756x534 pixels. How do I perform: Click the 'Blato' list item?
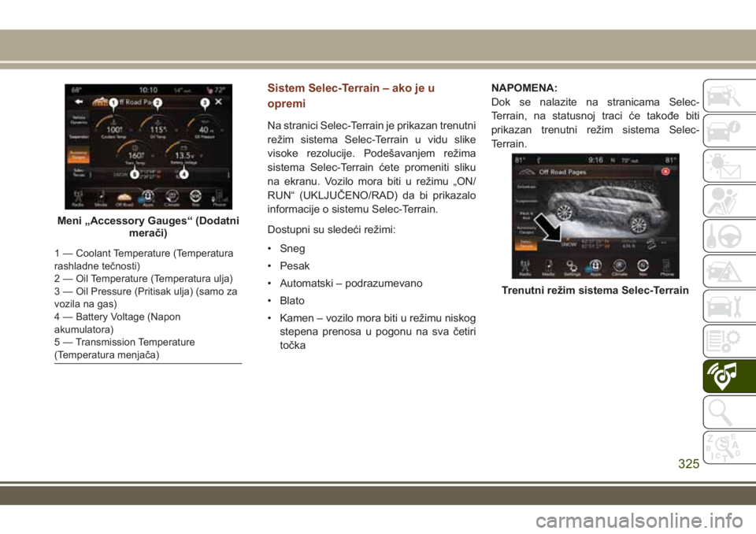click(292, 301)
